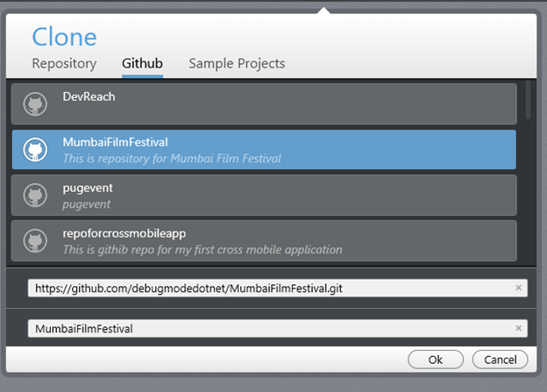Click the Mumbai Film Festival description text
The width and height of the screenshot is (547, 392).
pyautogui.click(x=172, y=159)
